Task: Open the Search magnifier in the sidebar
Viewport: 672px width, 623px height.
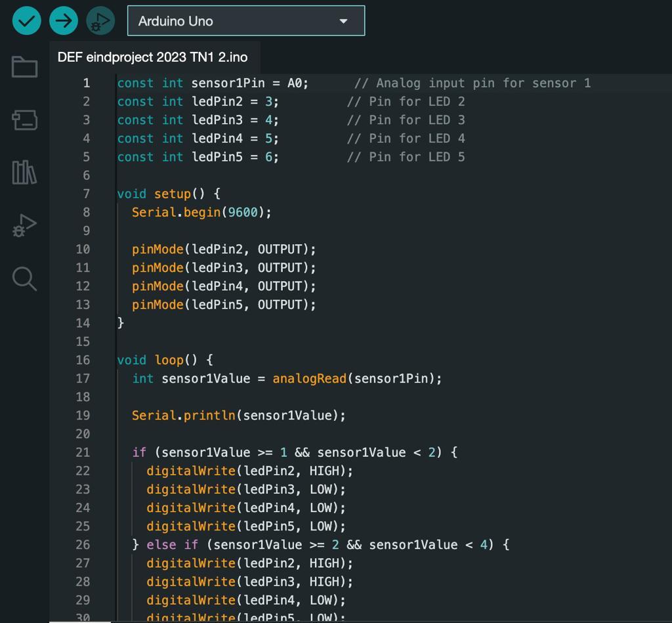Action: [x=24, y=279]
